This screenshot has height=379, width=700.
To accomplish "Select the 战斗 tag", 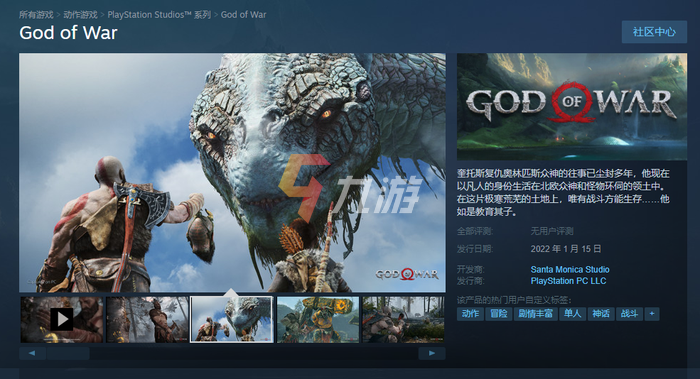I will [x=629, y=314].
